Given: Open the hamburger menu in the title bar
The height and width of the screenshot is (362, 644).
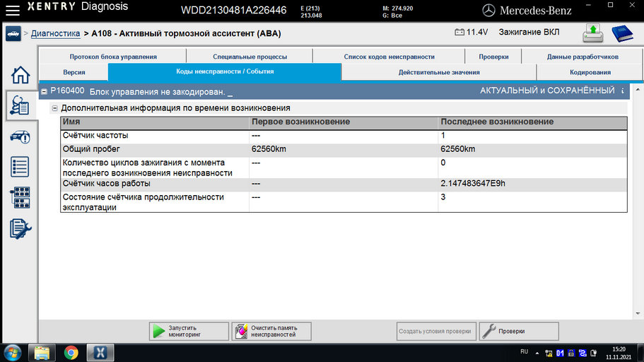Looking at the screenshot, I should [x=12, y=10].
